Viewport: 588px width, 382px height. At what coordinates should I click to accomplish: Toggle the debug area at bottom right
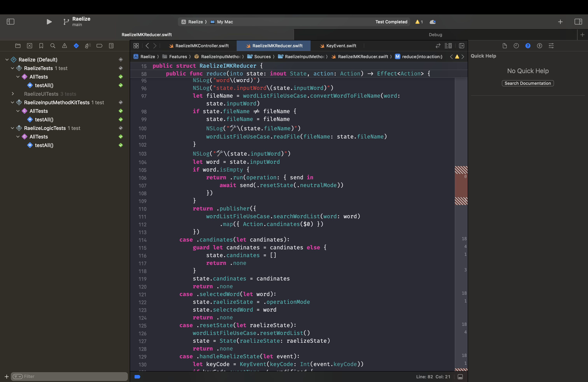tap(460, 377)
